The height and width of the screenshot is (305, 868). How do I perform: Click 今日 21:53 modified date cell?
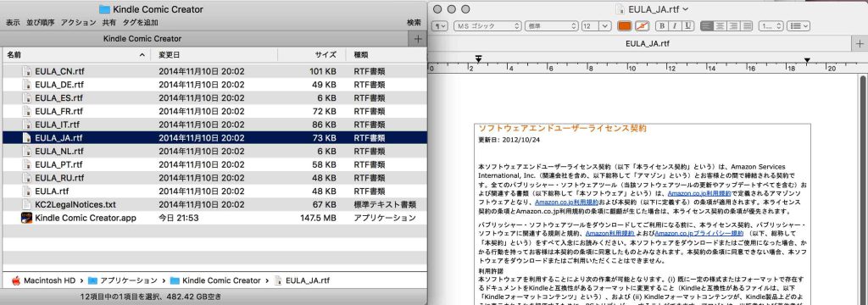point(179,218)
